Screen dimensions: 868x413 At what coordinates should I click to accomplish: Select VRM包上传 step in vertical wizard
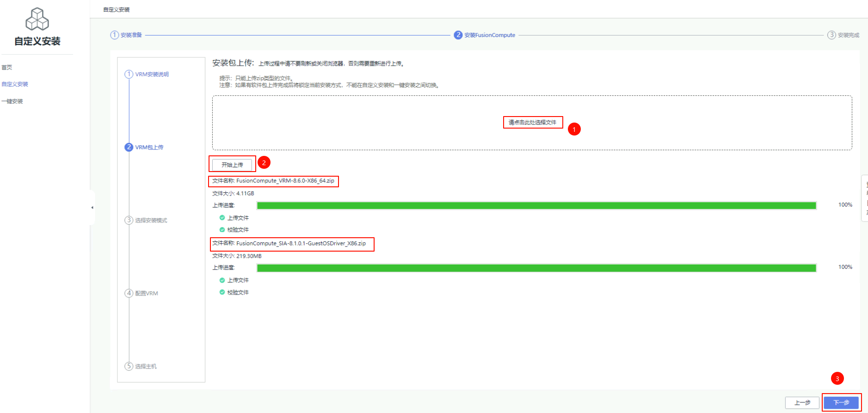pyautogui.click(x=149, y=148)
